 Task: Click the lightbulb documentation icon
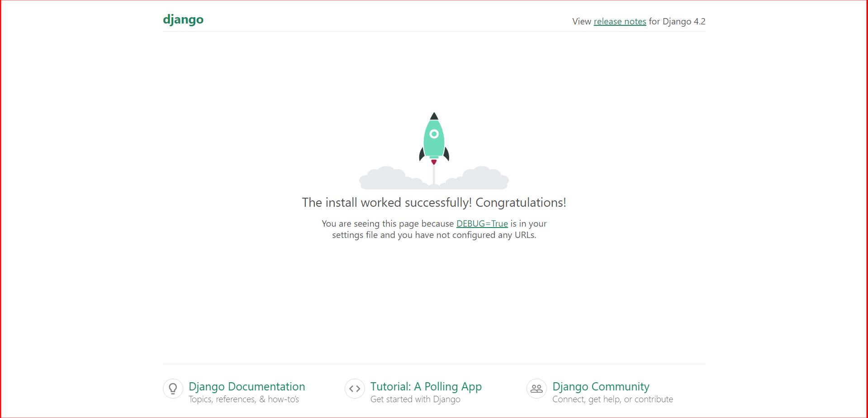click(x=173, y=389)
